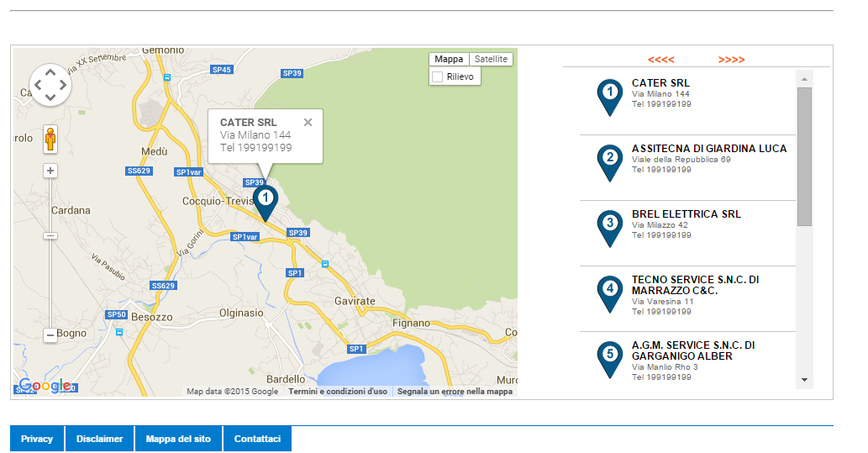868x453 pixels.
Task: Click map zoom in plus button
Action: point(50,171)
